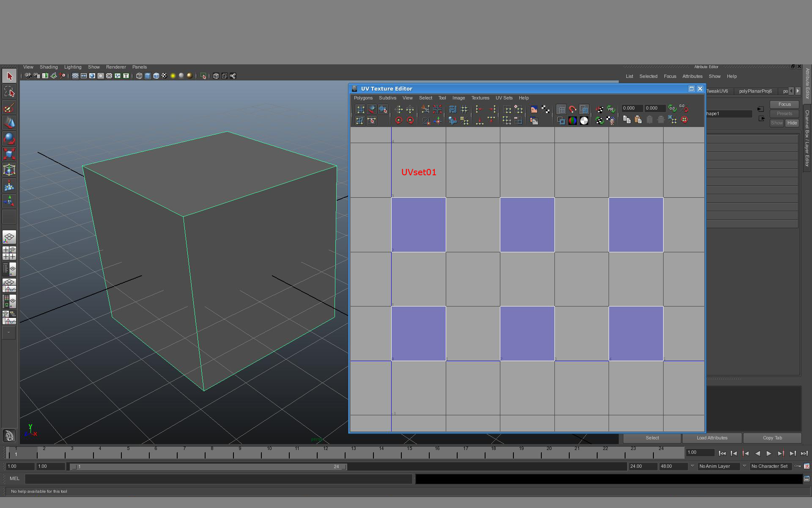Open the viewport Shading menu
Screen dimensions: 812x508
coord(49,67)
